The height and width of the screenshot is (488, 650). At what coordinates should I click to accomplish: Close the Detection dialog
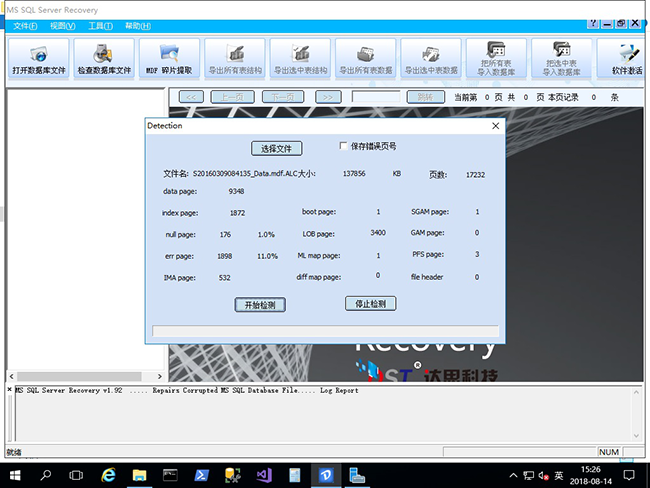pyautogui.click(x=495, y=126)
